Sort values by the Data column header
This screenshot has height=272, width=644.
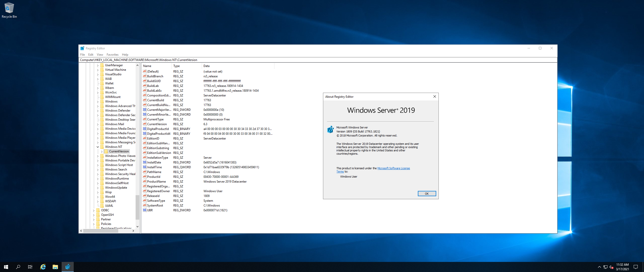238,66
